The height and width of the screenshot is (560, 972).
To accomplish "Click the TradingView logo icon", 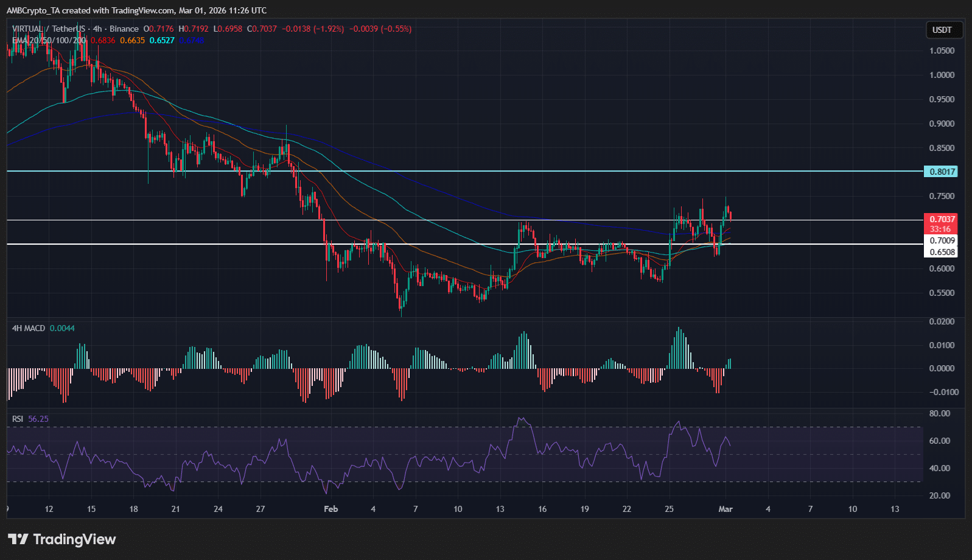I will click(18, 539).
